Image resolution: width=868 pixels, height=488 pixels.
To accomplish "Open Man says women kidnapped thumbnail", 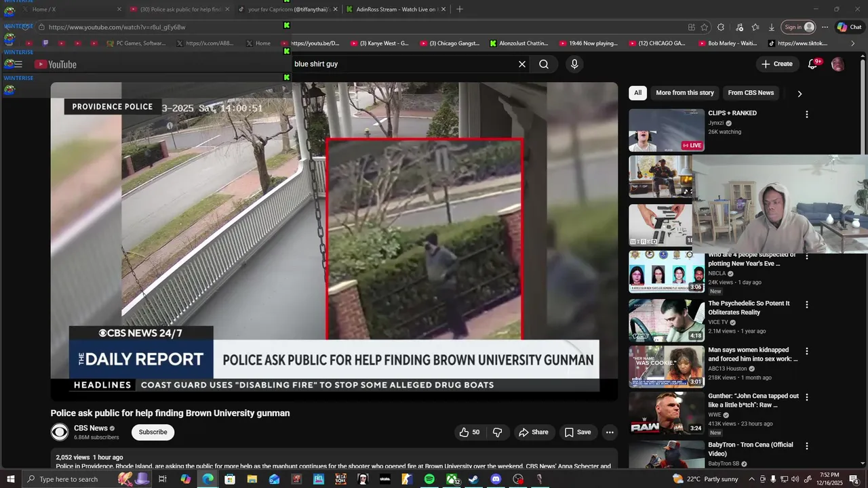I will (667, 367).
